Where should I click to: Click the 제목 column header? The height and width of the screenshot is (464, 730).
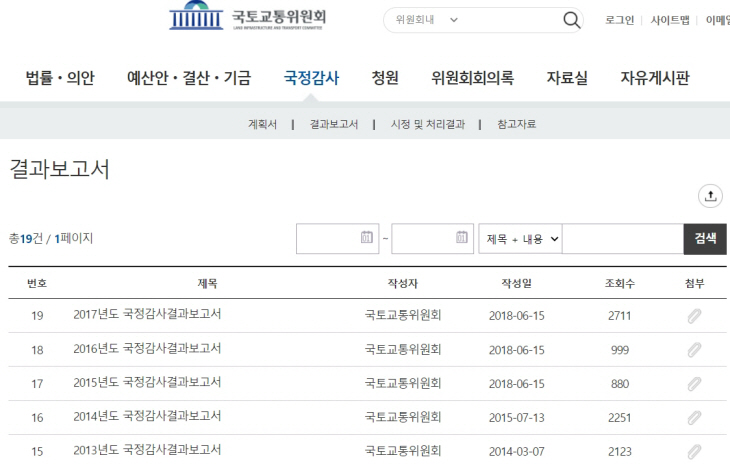tap(207, 283)
